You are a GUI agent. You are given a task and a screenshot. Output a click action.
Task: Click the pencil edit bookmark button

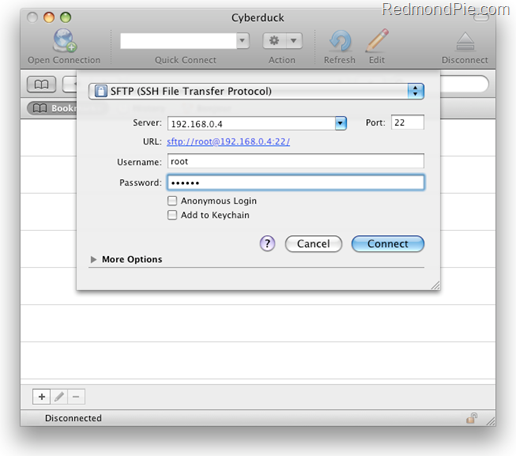pos(59,397)
